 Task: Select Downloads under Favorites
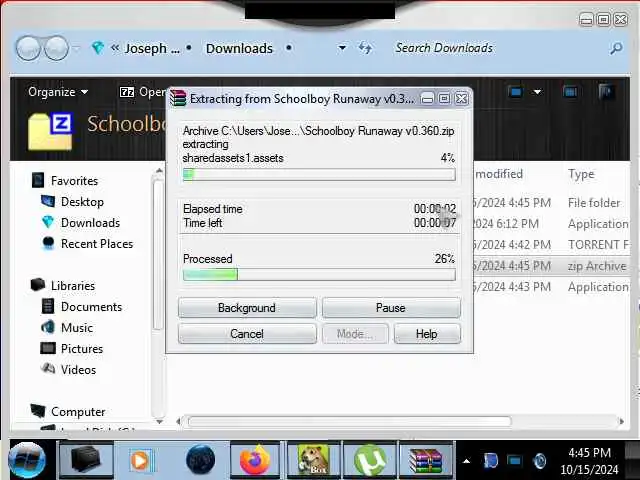click(x=90, y=223)
